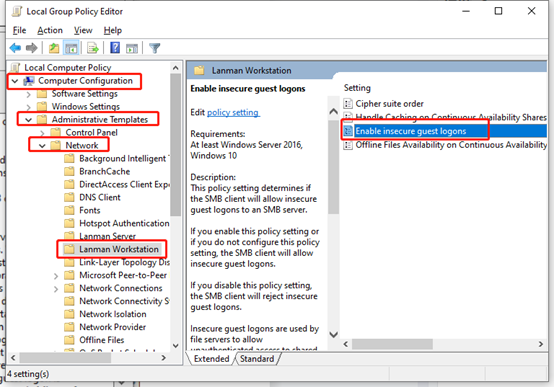Open the Action menu
This screenshot has width=554, height=387.
[50, 30]
